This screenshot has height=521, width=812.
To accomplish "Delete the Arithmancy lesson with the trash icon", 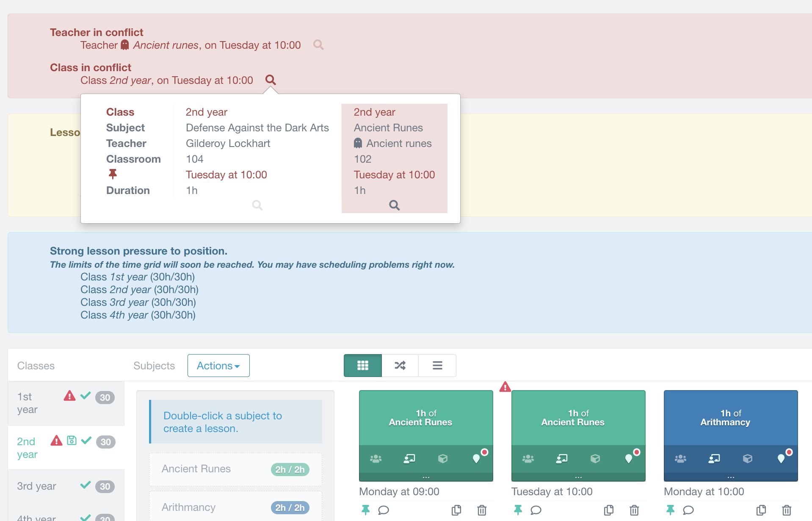I will pyautogui.click(x=787, y=510).
